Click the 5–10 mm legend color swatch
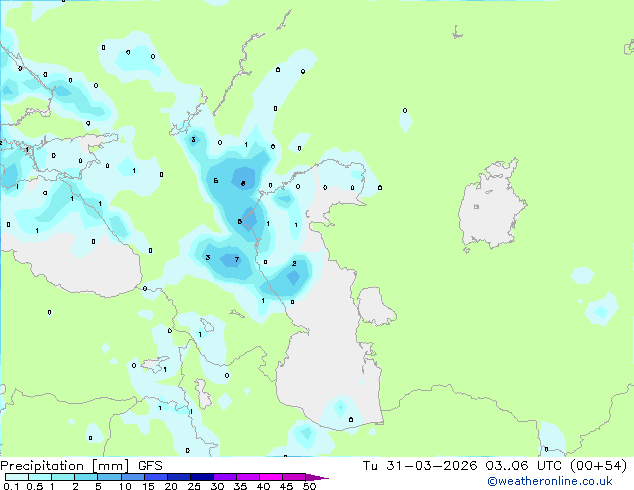634x490 pixels. pos(109,477)
